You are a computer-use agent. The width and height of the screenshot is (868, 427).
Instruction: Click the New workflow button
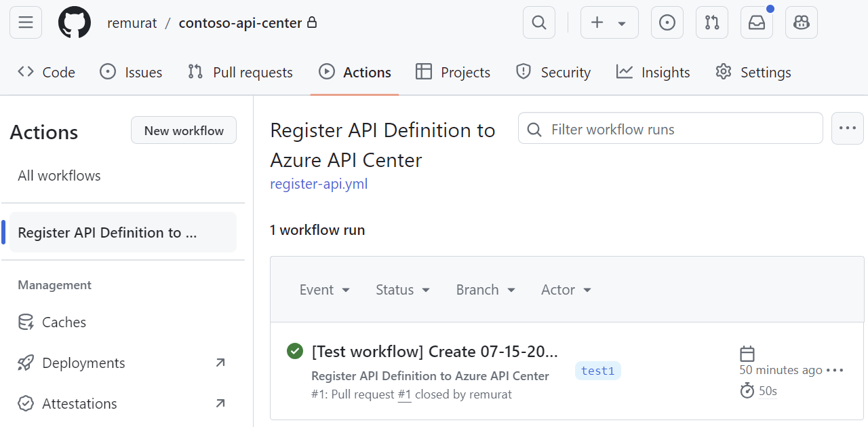(x=183, y=130)
